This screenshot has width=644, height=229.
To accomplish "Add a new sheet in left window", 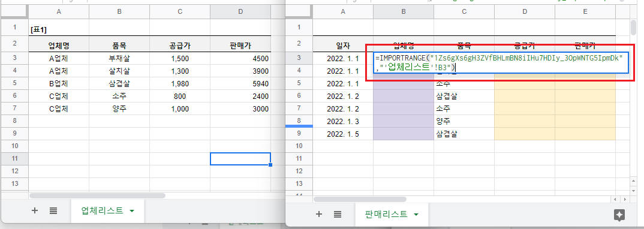I will [x=35, y=210].
